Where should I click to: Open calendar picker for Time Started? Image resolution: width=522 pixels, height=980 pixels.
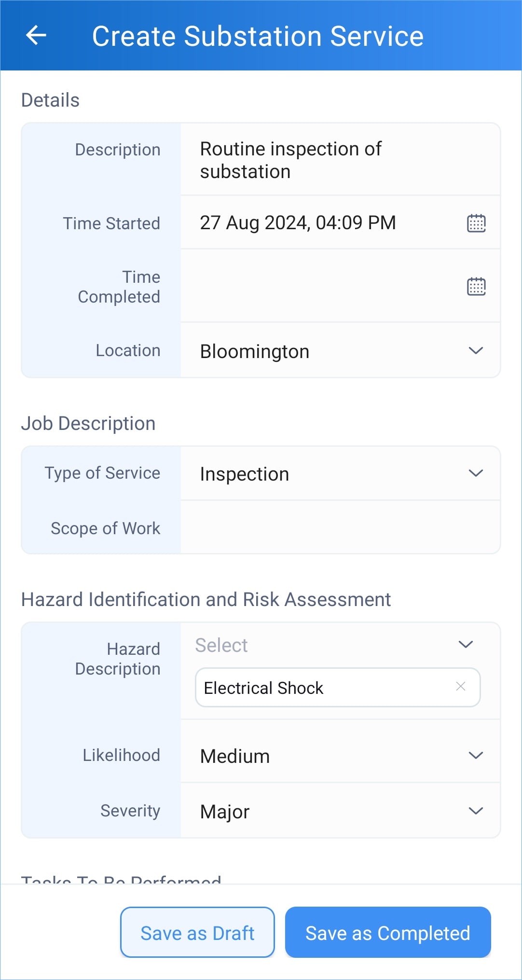[x=476, y=223]
